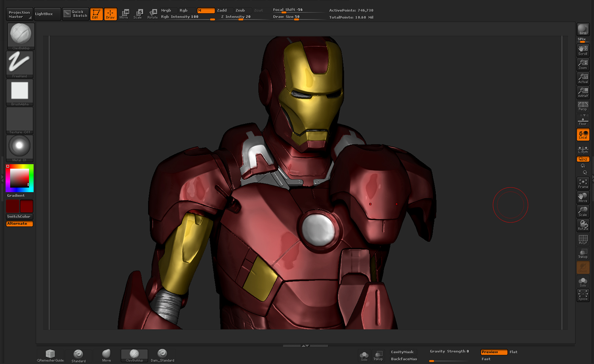
Task: Click the Move view button in right shelf
Action: coord(583,197)
